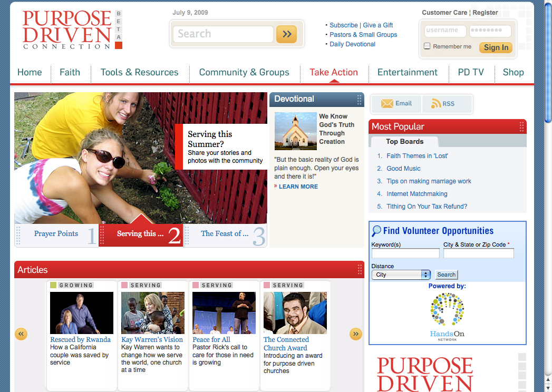Click the volunteer Search button
The image size is (552, 392).
click(x=447, y=275)
